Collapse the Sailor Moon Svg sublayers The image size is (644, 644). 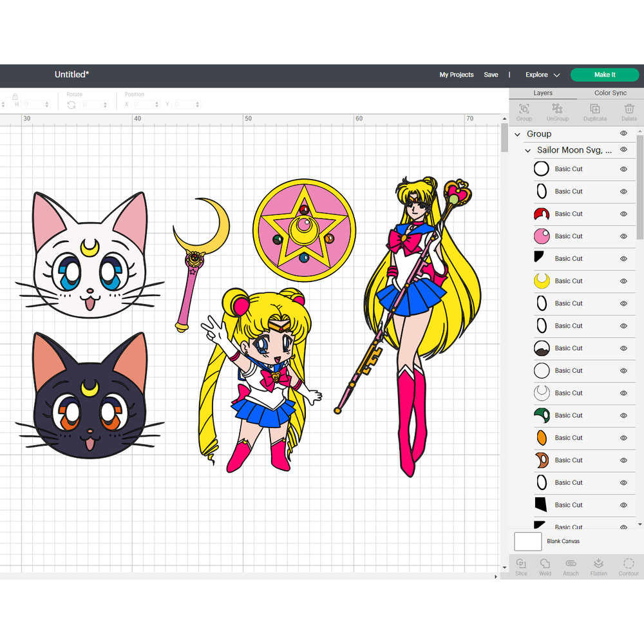(528, 149)
